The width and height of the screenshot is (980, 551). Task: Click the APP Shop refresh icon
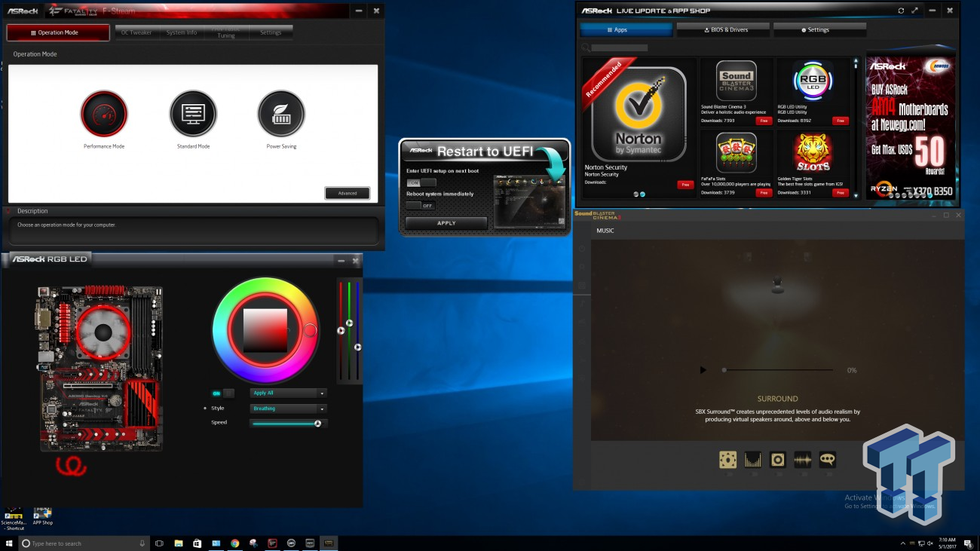pos(901,11)
